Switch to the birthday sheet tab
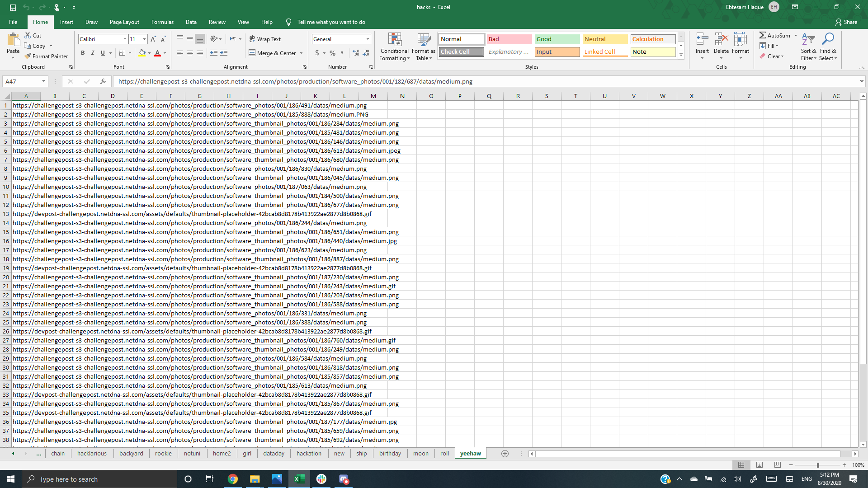The height and width of the screenshot is (488, 868). (x=390, y=454)
